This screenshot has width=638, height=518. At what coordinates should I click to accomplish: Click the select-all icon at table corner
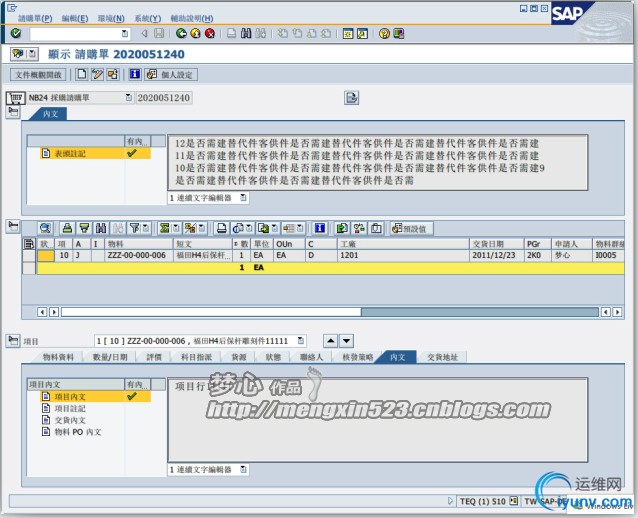(29, 244)
